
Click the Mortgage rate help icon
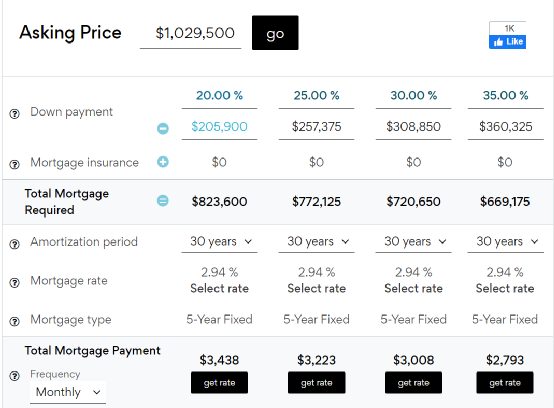tap(14, 283)
